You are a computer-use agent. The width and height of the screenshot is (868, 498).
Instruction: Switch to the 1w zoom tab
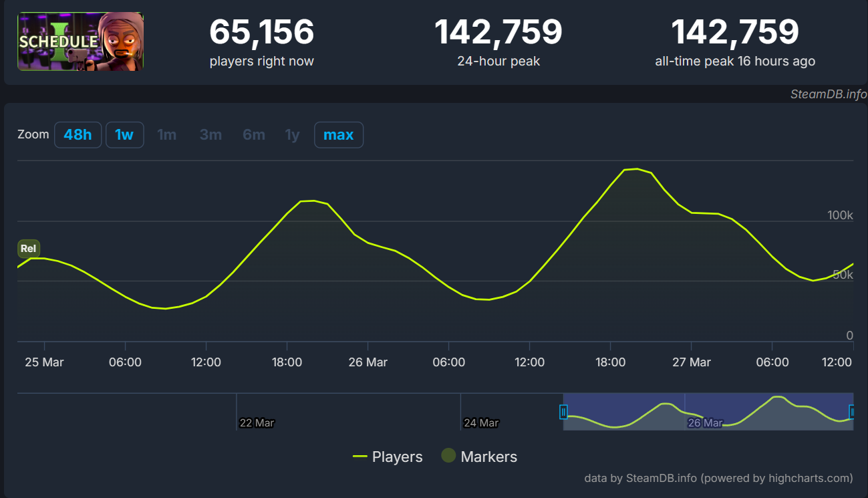tap(124, 134)
